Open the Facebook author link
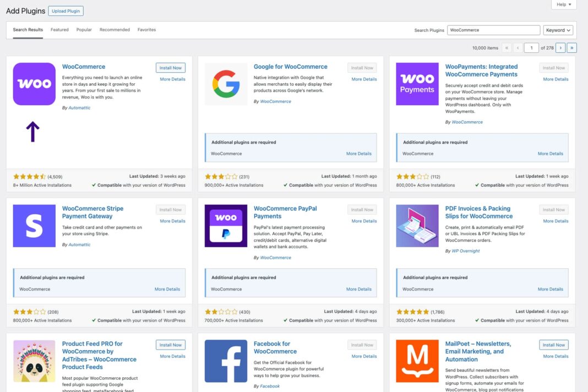Viewport: 588px width, 392px height. click(270, 386)
